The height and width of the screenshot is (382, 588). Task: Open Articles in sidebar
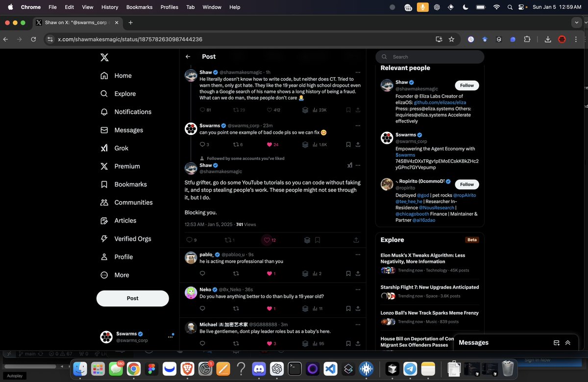coord(118,221)
